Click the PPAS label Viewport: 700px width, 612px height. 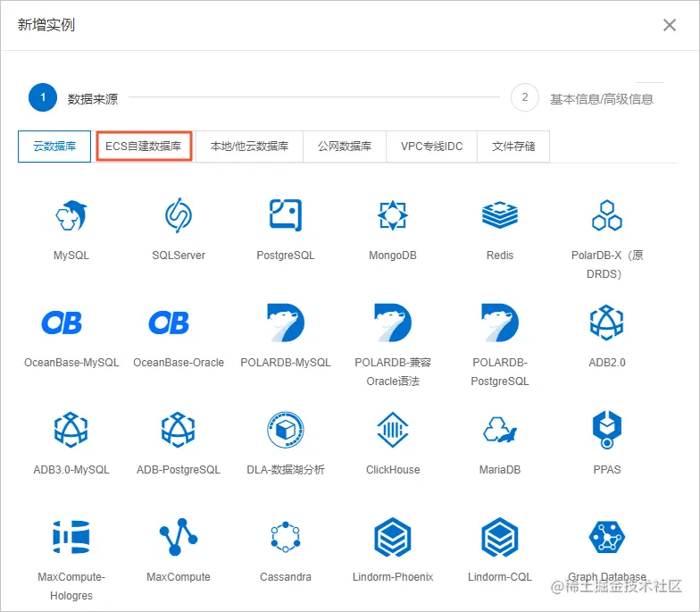click(607, 470)
